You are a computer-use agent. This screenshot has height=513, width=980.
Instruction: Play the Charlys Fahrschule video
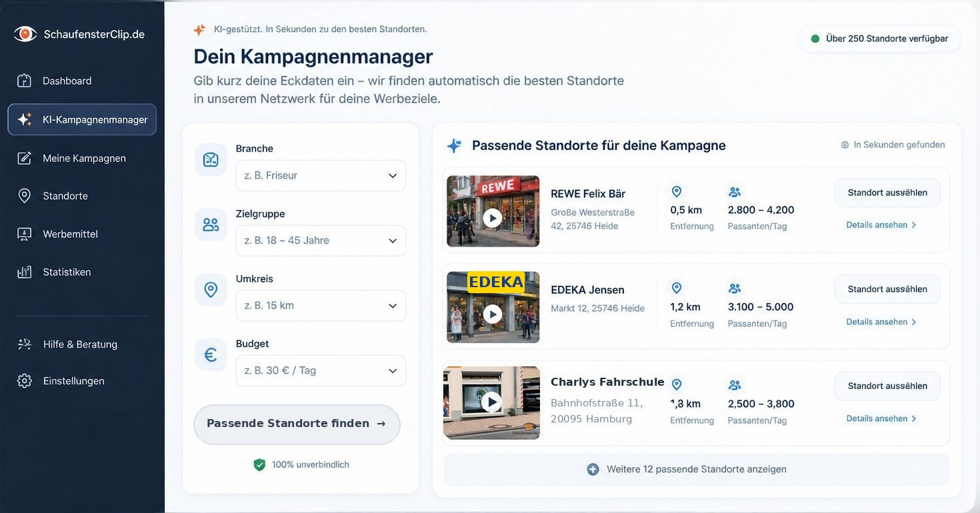point(493,402)
